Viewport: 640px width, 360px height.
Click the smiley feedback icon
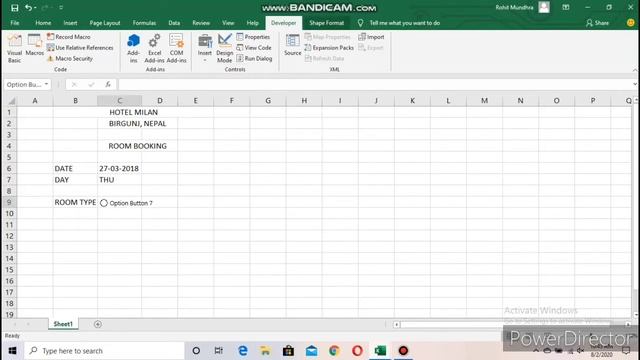pyautogui.click(x=630, y=23)
